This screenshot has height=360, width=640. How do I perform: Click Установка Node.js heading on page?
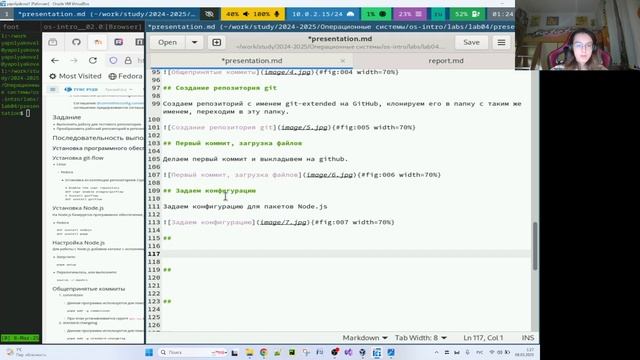click(x=78, y=208)
